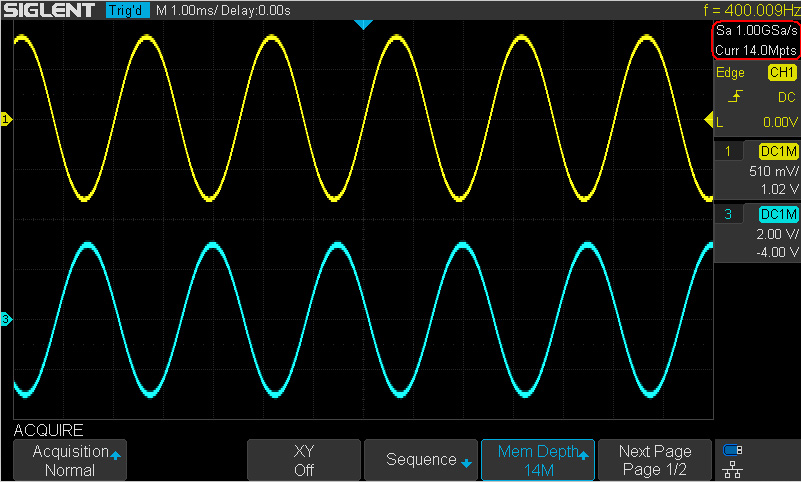Click the cyan DC1M coupling badge
The image size is (801, 482).
pyautogui.click(x=778, y=215)
